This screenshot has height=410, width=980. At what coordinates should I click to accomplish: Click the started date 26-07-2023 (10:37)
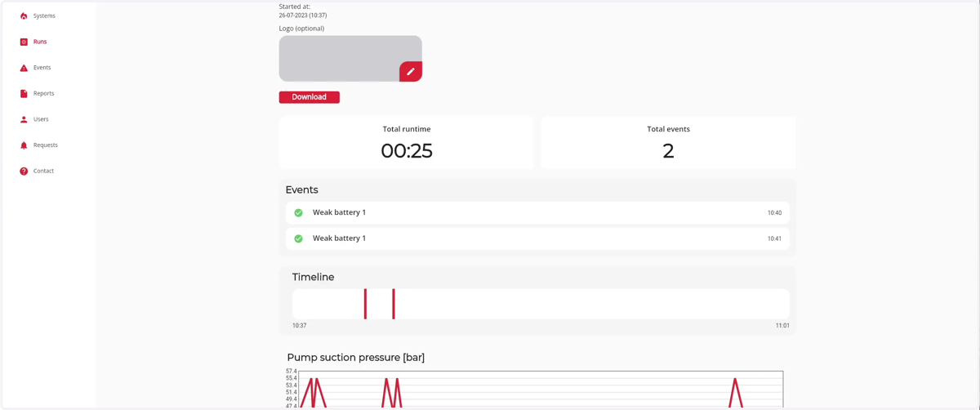[303, 16]
